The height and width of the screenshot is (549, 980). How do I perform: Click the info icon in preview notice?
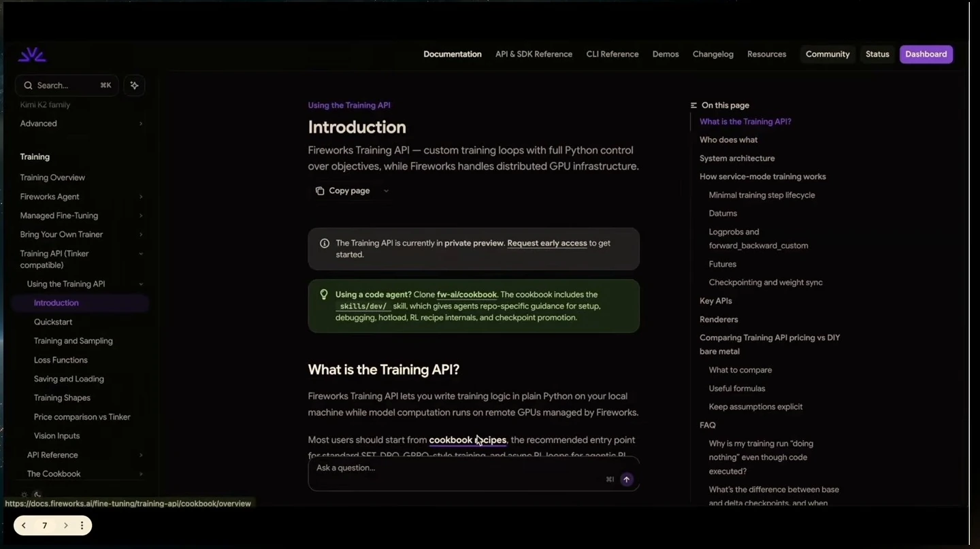click(325, 244)
